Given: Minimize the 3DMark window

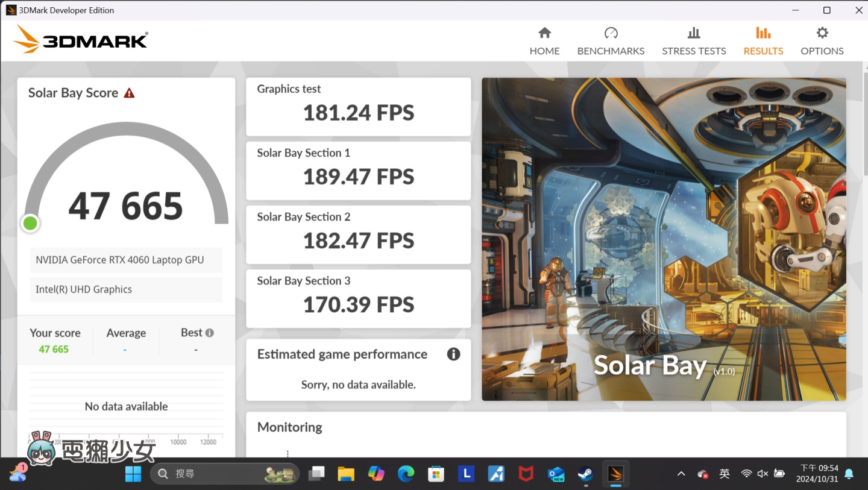Looking at the screenshot, I should click(795, 10).
